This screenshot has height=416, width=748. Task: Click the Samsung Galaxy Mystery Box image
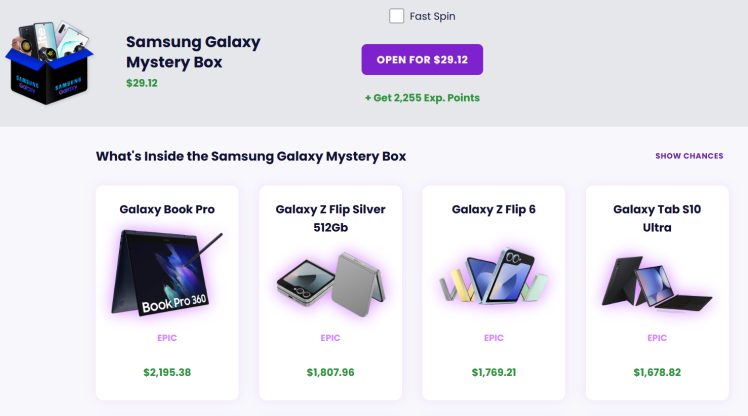tap(48, 56)
